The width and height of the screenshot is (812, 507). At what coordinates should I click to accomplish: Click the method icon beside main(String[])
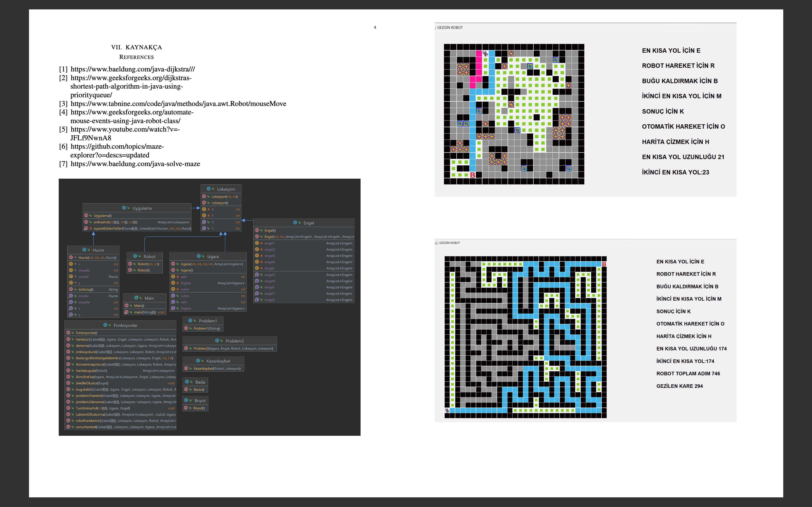126,312
